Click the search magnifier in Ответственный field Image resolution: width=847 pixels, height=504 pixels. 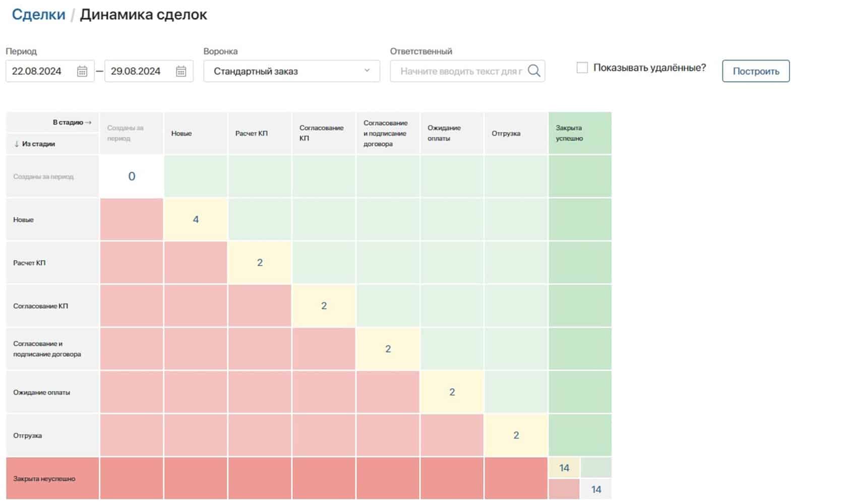click(534, 71)
